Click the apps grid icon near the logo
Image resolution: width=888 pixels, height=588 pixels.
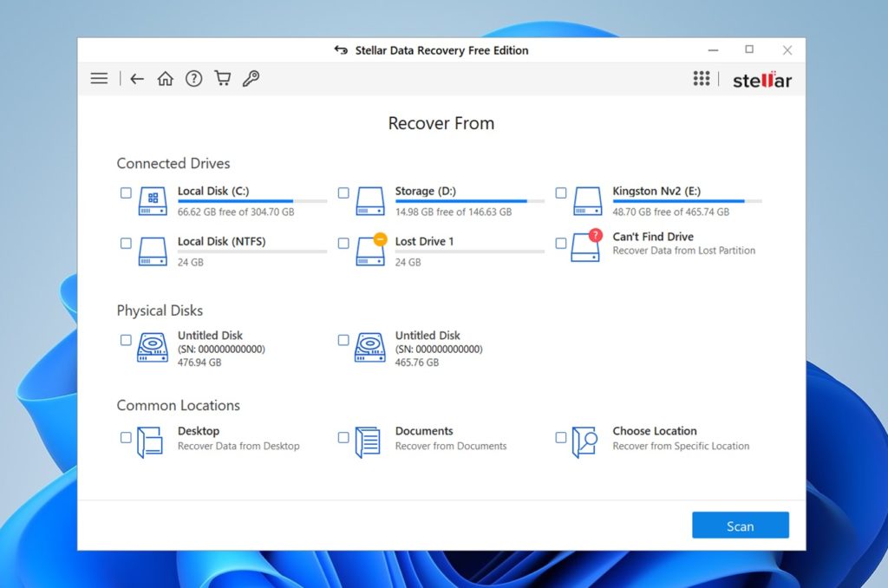702,78
